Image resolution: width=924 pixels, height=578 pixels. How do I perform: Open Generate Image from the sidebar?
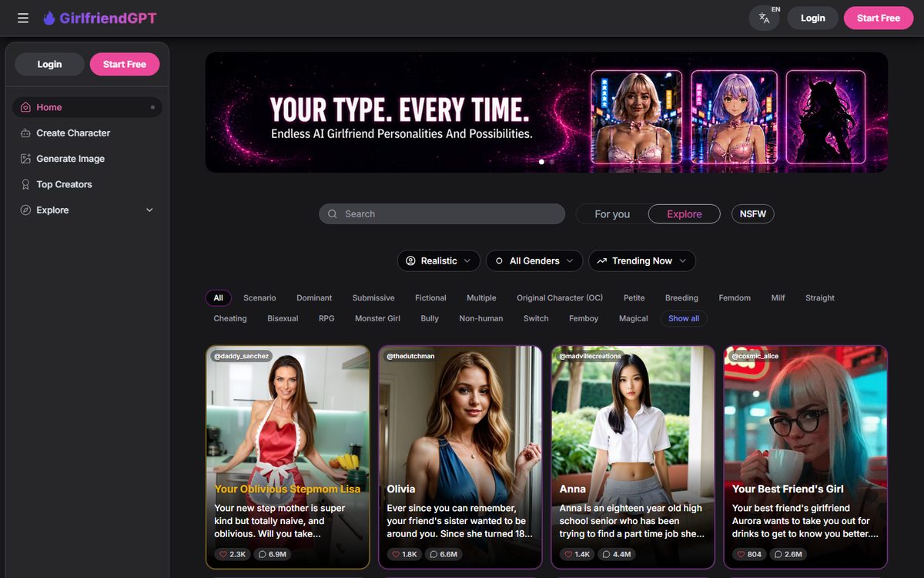(x=87, y=159)
